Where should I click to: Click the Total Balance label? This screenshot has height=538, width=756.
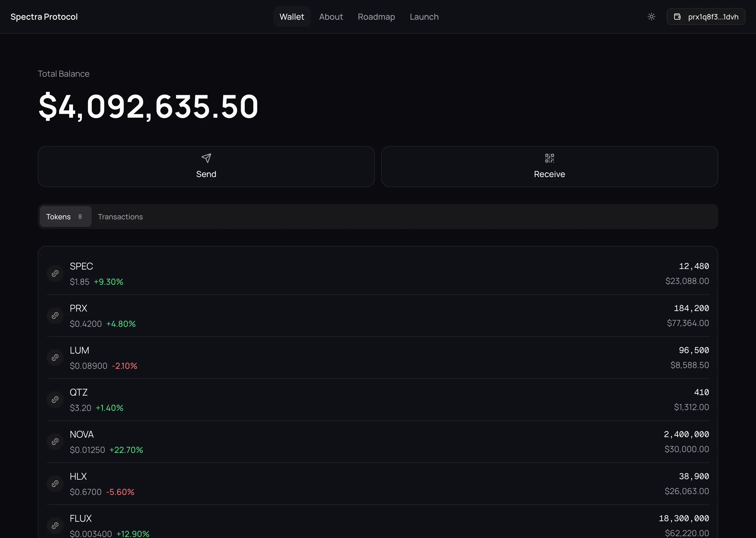point(64,74)
